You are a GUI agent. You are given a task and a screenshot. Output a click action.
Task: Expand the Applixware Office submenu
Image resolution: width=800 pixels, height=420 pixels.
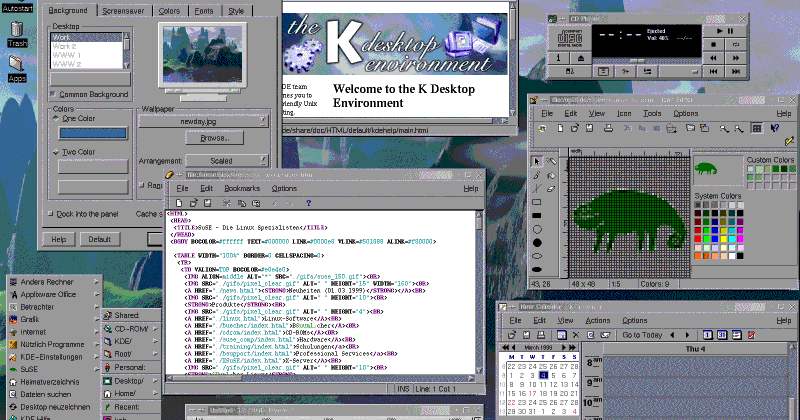pyautogui.click(x=54, y=294)
